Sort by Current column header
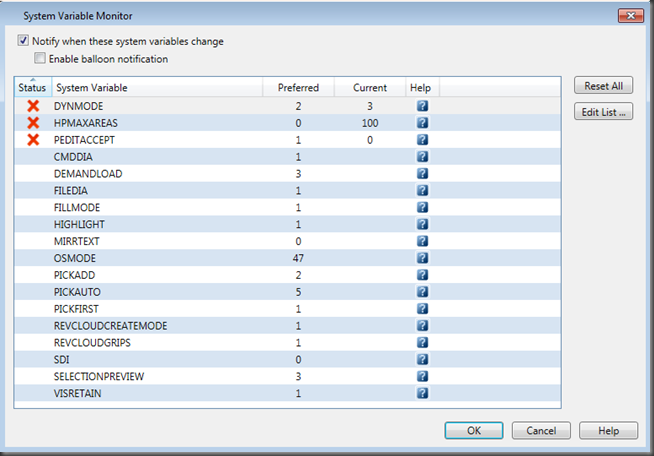 click(370, 87)
